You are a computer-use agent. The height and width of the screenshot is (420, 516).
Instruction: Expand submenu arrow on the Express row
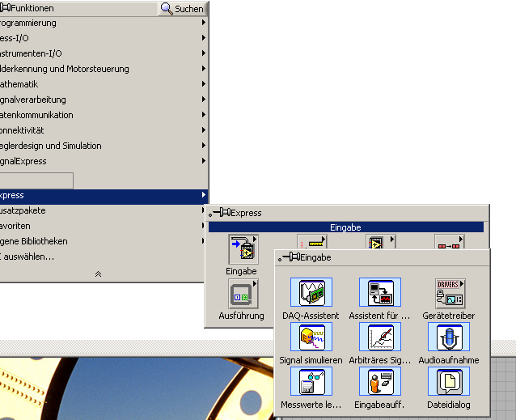click(204, 195)
